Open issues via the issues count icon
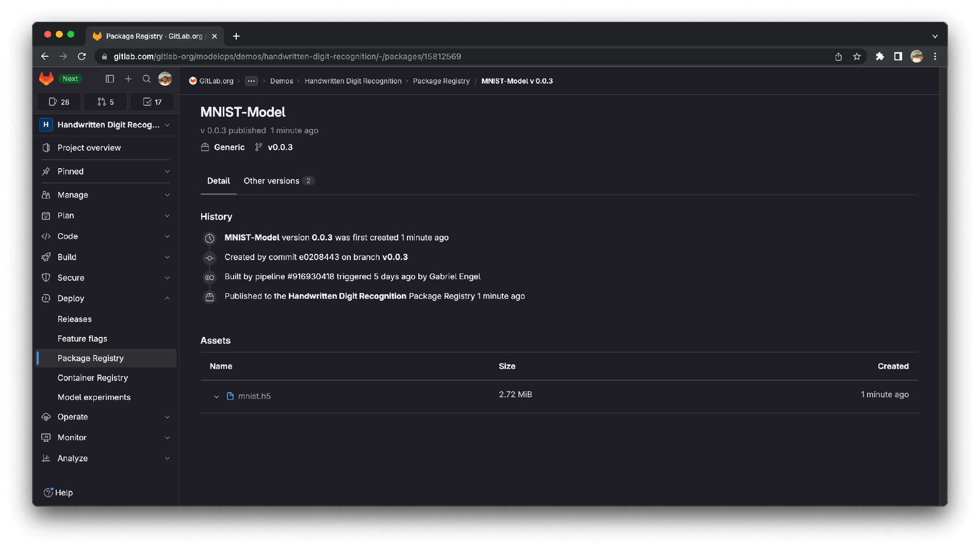 tap(58, 102)
